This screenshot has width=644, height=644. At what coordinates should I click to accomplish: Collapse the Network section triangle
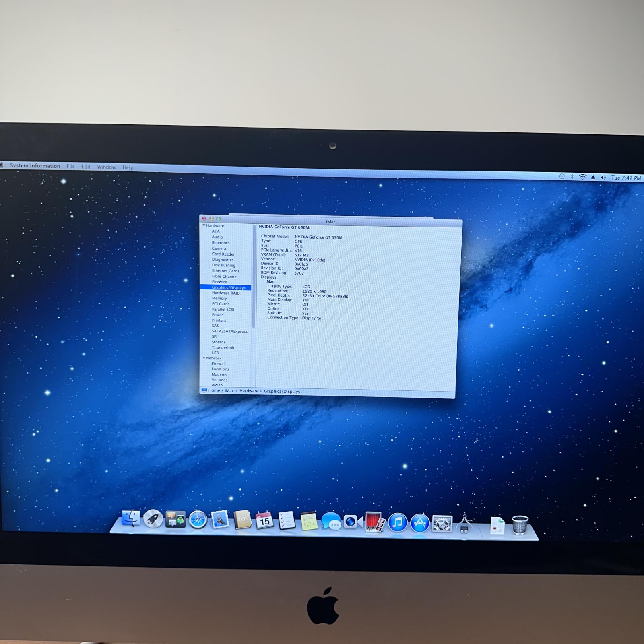coord(204,358)
